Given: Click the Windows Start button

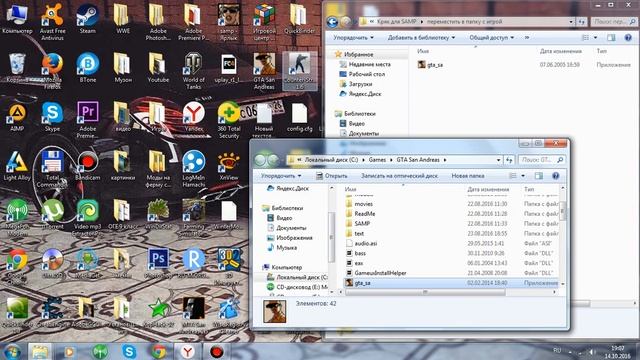Looking at the screenshot, I should [x=12, y=351].
